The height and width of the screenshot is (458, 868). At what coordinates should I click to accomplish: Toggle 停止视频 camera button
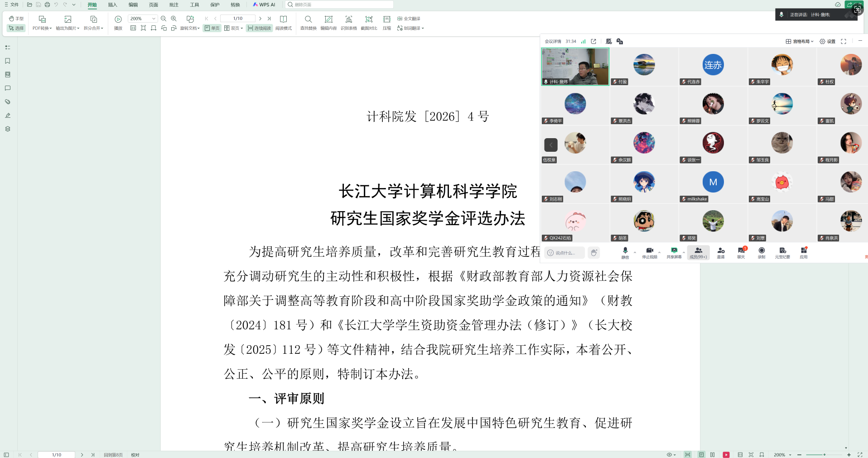(x=649, y=251)
